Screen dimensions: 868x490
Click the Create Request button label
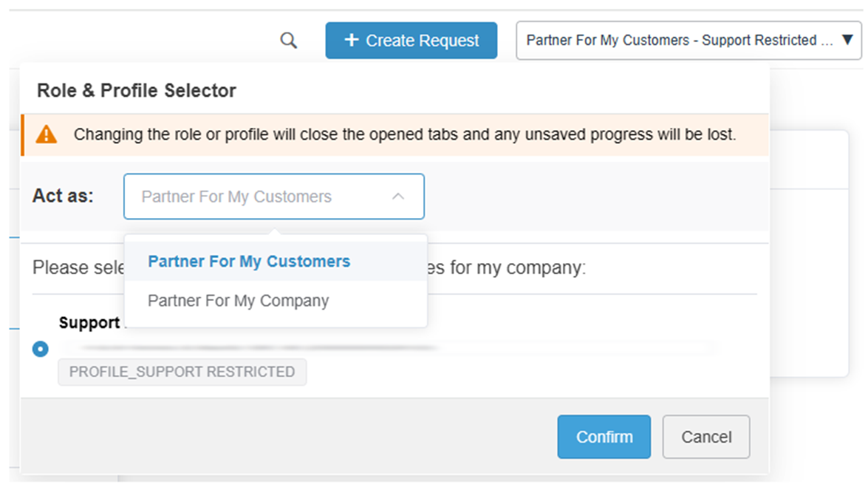coord(423,41)
